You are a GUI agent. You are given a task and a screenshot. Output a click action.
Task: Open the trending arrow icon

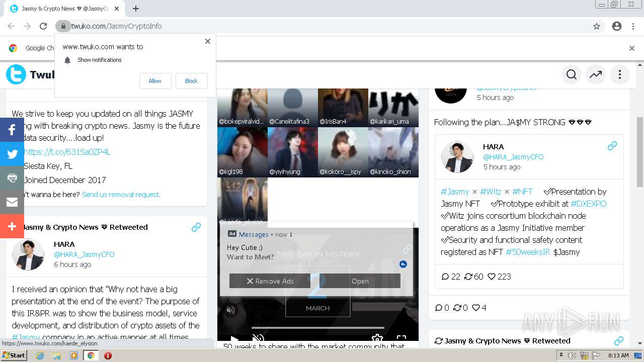[596, 74]
